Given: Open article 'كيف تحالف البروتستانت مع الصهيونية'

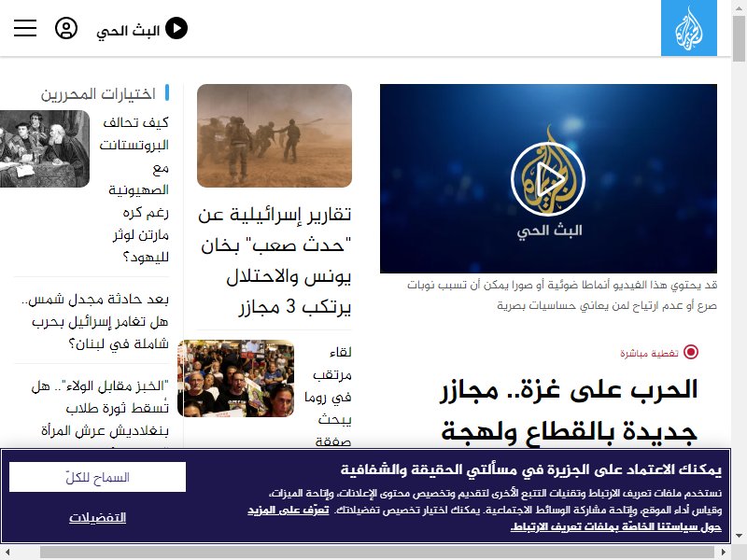Looking at the screenshot, I should click(x=134, y=189).
